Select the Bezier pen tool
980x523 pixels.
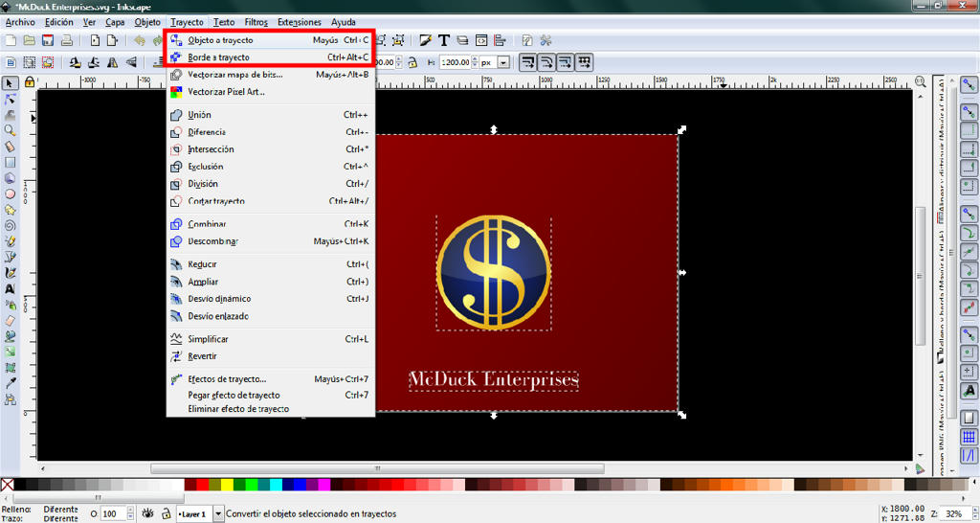coord(10,257)
